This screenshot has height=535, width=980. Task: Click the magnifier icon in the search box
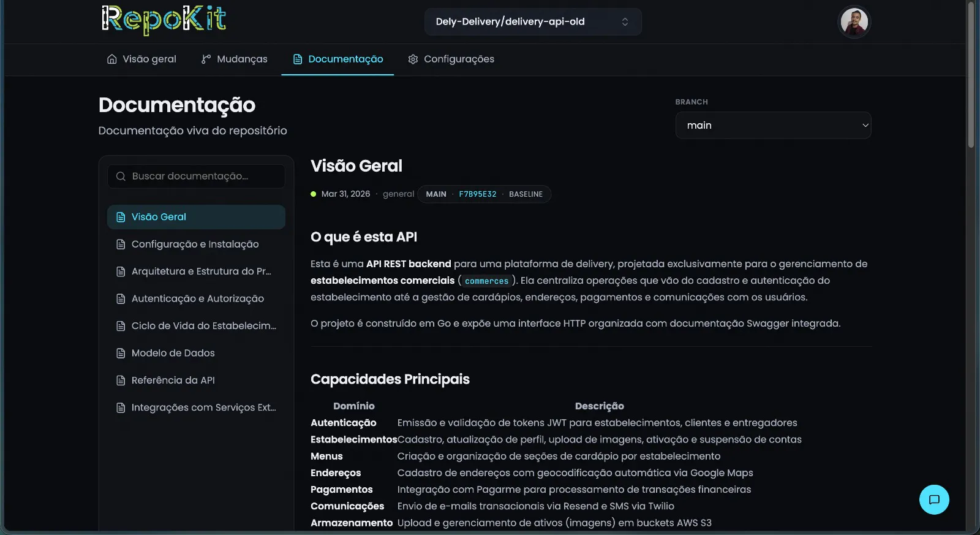click(121, 176)
